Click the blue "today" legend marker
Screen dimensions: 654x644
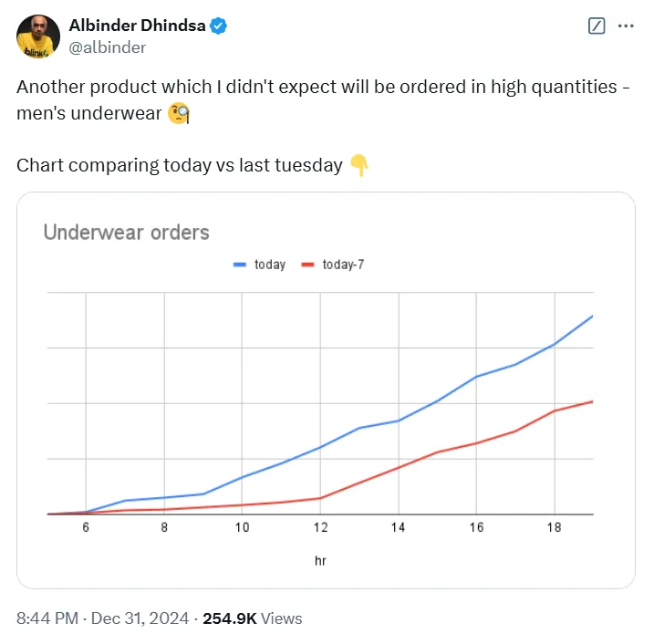[240, 265]
